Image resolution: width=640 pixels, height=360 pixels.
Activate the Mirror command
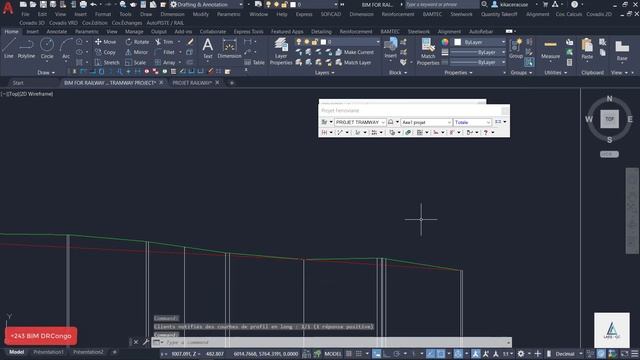click(137, 52)
